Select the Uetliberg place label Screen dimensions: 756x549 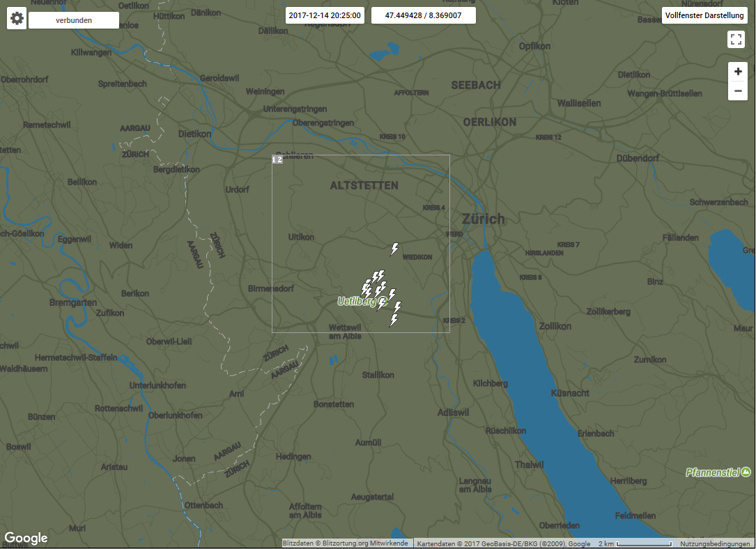pos(357,302)
